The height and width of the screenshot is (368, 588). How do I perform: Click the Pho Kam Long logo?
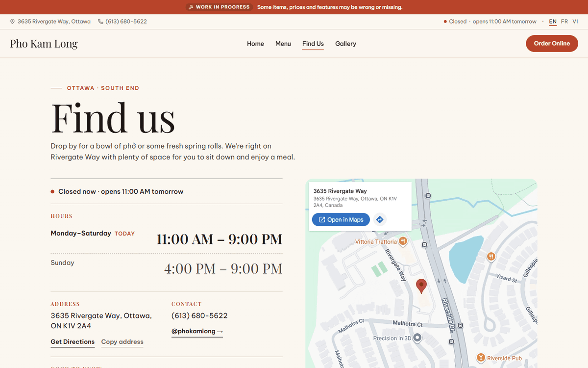pos(44,44)
